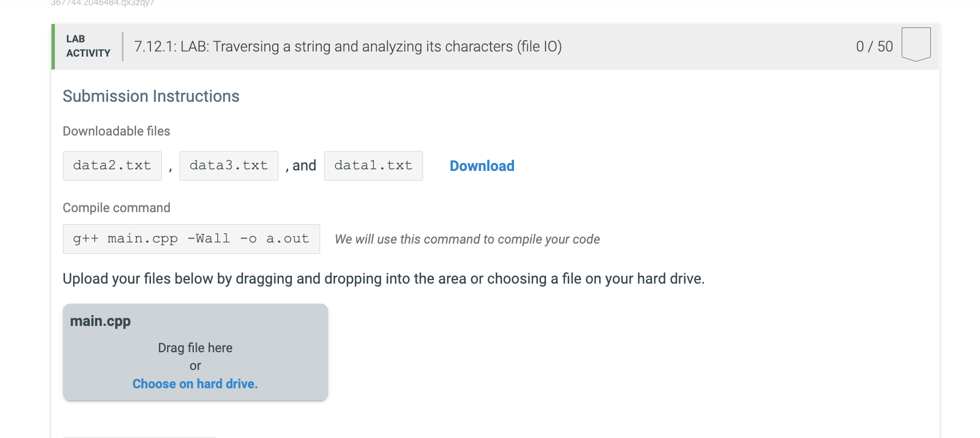Click the 0 / 50 score indicator

(x=874, y=46)
